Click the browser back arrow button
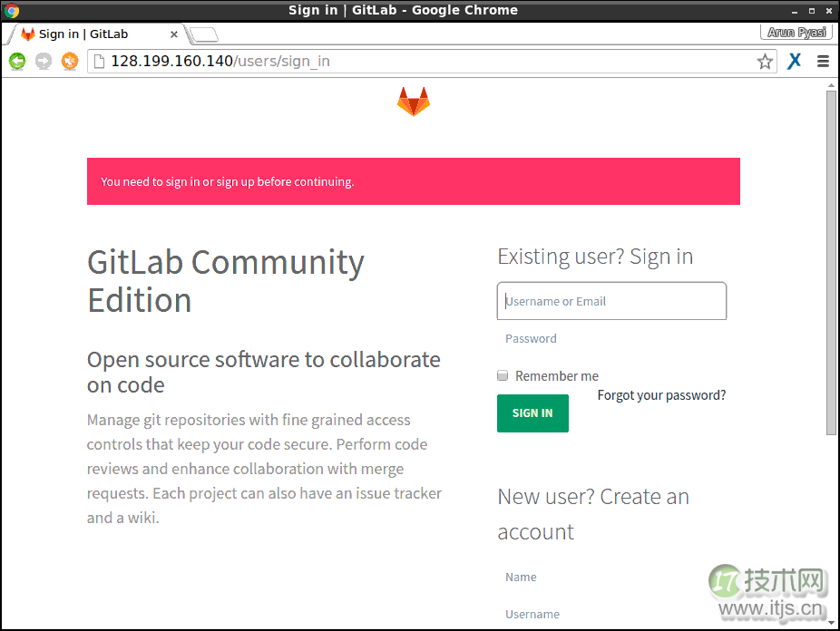 (17, 61)
